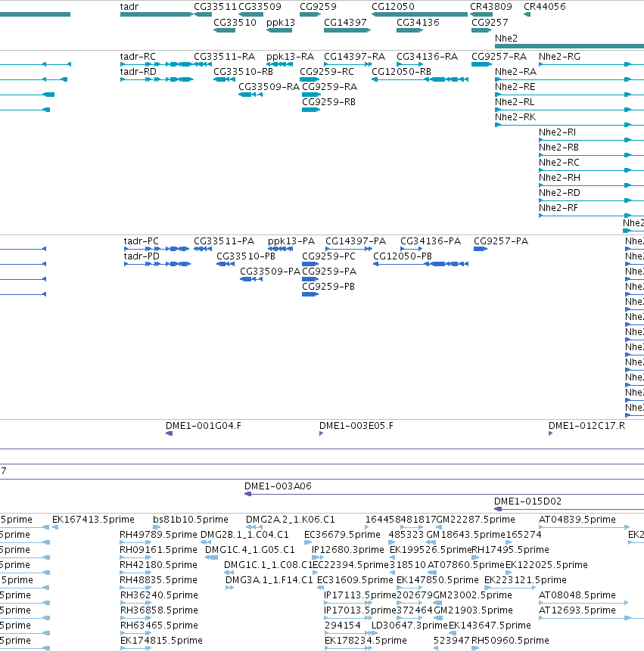Click the CG33510-PB protein label
Image resolution: width=644 pixels, height=652 pixels.
tap(246, 256)
